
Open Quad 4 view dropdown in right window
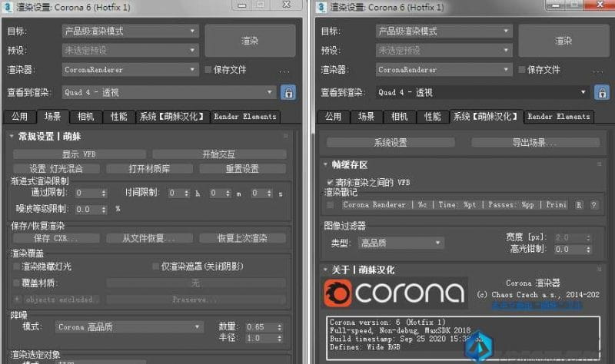tap(483, 92)
